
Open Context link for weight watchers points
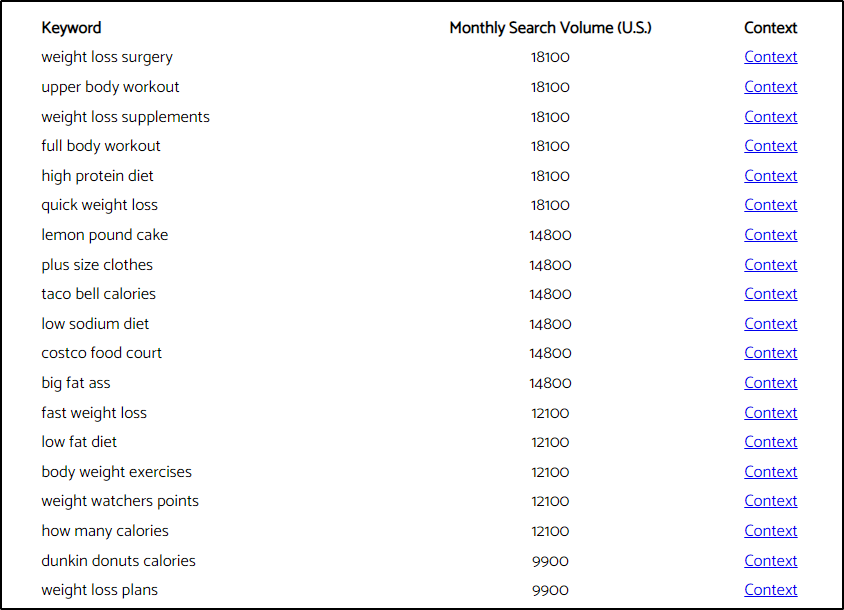(770, 501)
